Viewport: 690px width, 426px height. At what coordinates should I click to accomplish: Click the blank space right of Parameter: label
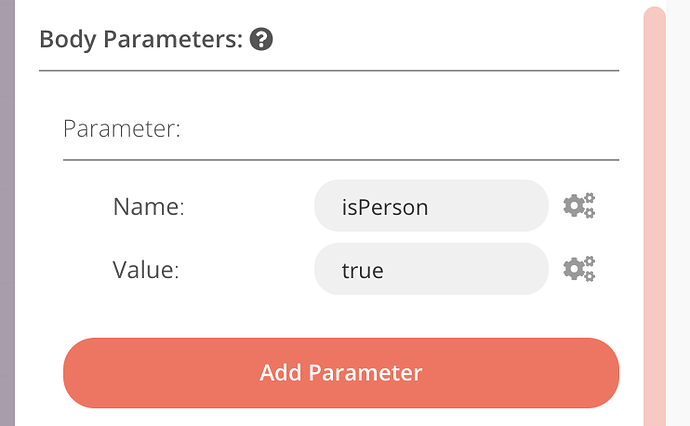point(396,129)
